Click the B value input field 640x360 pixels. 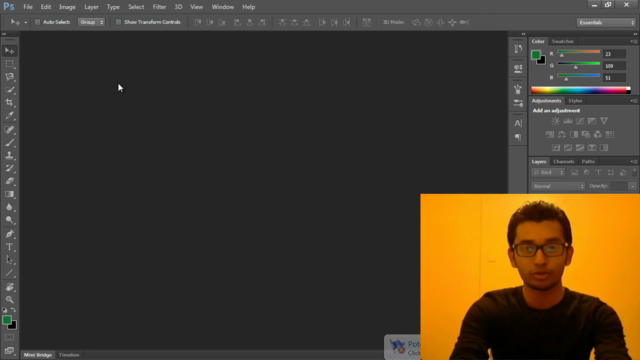click(x=614, y=78)
